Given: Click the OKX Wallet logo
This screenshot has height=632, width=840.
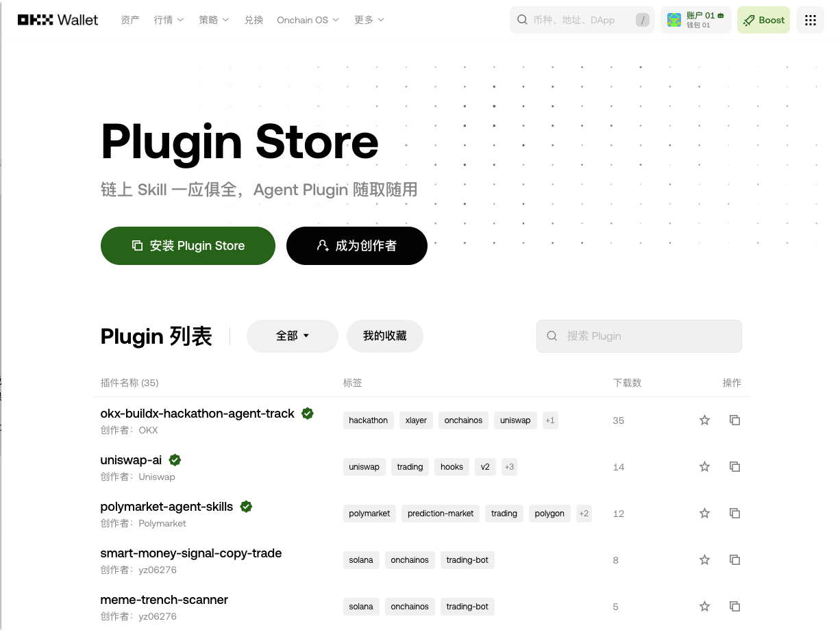Looking at the screenshot, I should click(x=58, y=20).
